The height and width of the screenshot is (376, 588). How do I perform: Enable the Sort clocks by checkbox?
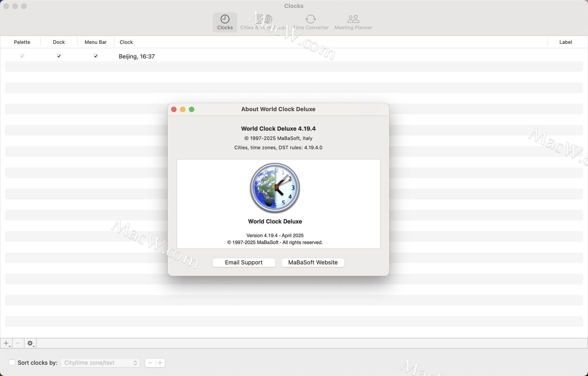click(x=12, y=363)
